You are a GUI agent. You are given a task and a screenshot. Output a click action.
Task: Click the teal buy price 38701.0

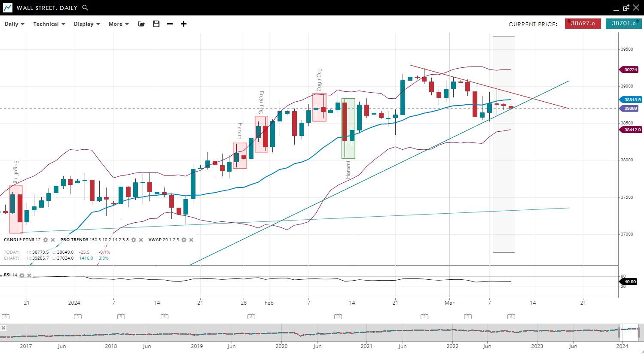(x=623, y=24)
